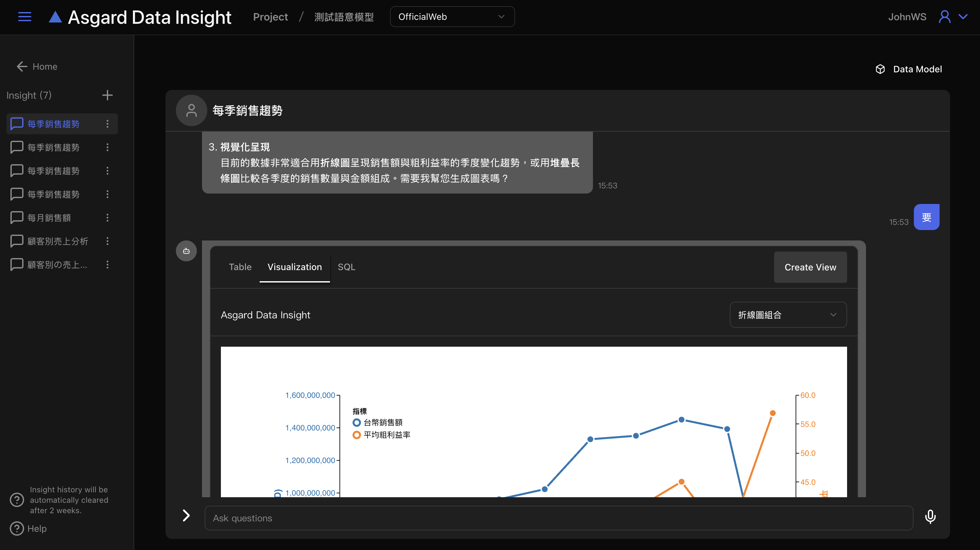The width and height of the screenshot is (980, 550).
Task: Open the OfficialWeb project dropdown
Action: point(452,17)
